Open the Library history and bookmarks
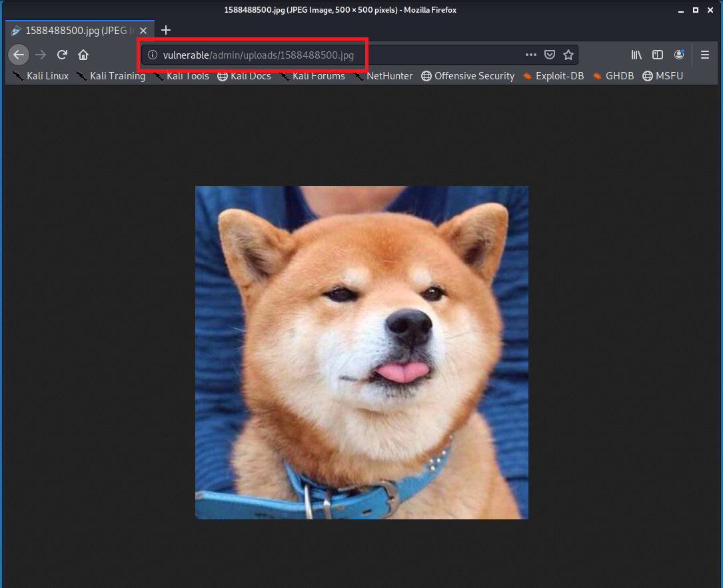 (636, 55)
